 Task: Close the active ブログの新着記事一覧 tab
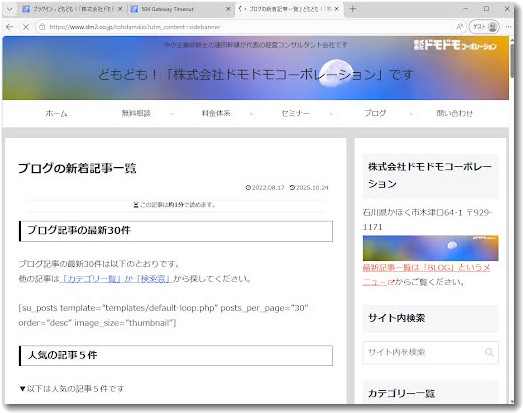[x=337, y=9]
